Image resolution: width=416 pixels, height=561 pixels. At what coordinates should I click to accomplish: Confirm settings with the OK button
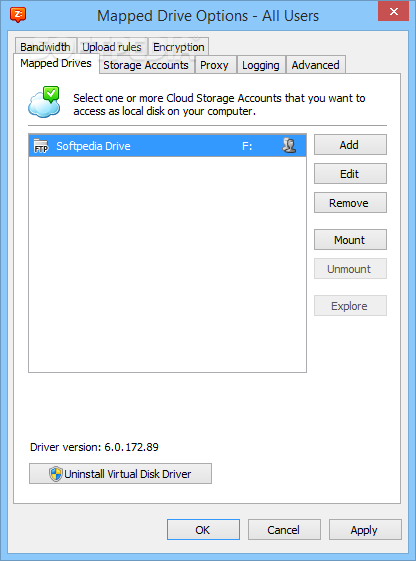[203, 530]
